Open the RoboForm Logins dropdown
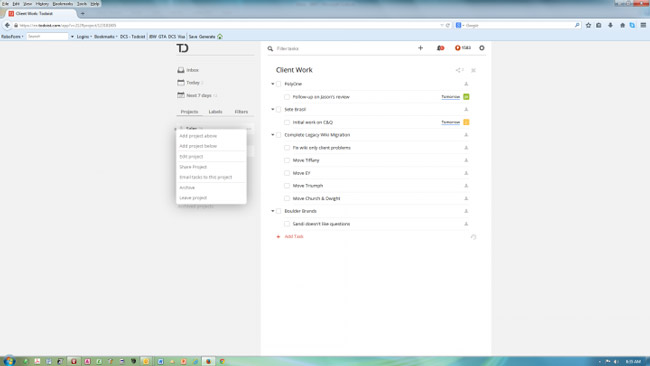 point(84,36)
